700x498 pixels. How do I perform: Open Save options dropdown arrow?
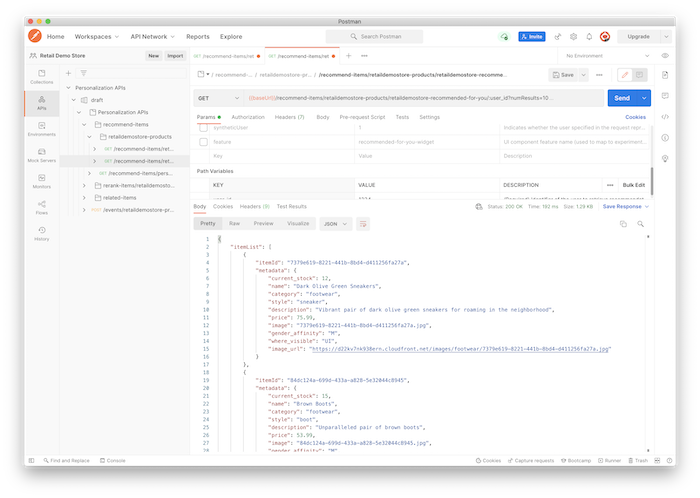tap(583, 75)
